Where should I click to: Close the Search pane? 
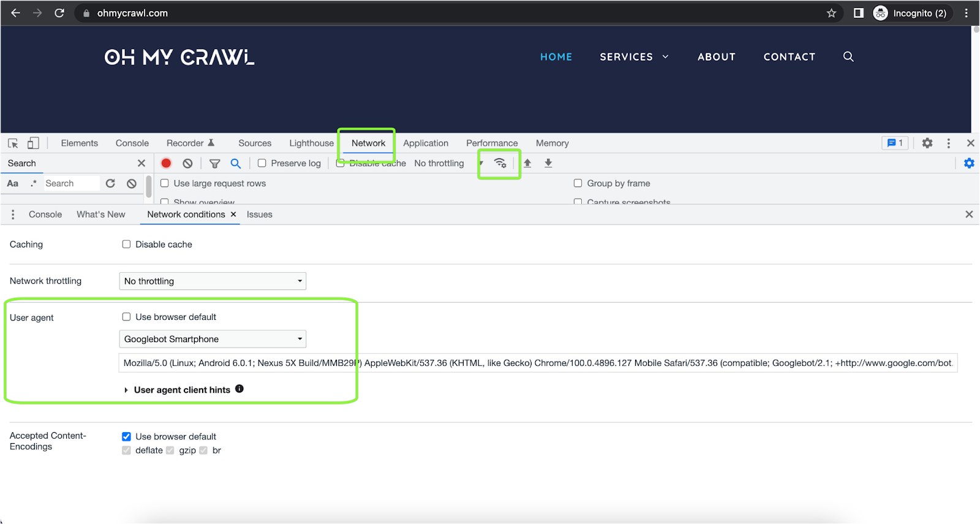pos(141,163)
